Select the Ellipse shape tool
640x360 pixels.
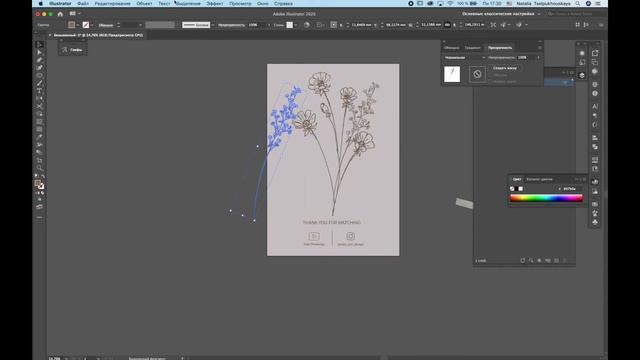coord(39,76)
